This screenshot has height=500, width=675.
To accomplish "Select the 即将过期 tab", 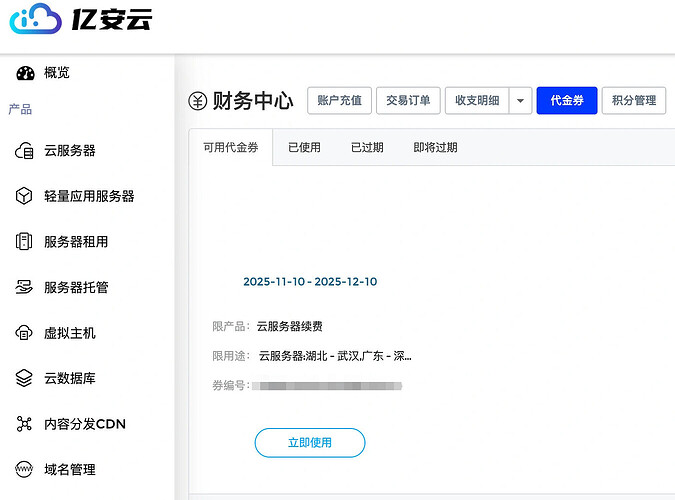I will 435,147.
